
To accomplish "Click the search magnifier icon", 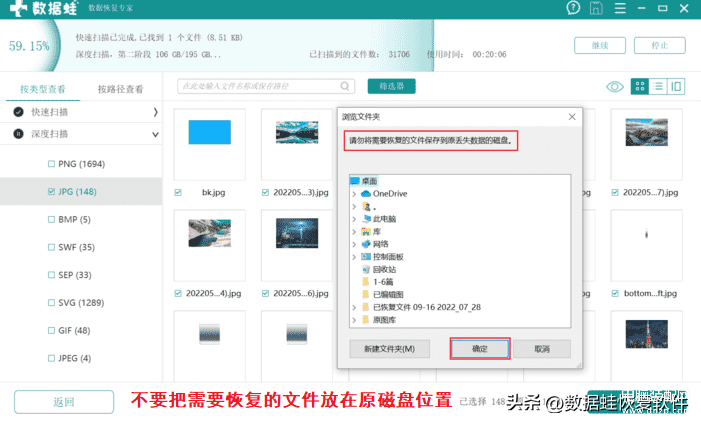I will (x=345, y=86).
